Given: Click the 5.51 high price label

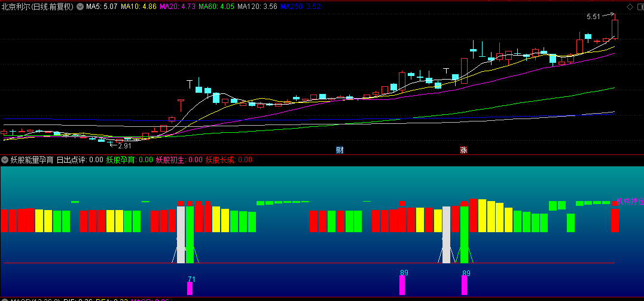Looking at the screenshot, I should coord(593,17).
